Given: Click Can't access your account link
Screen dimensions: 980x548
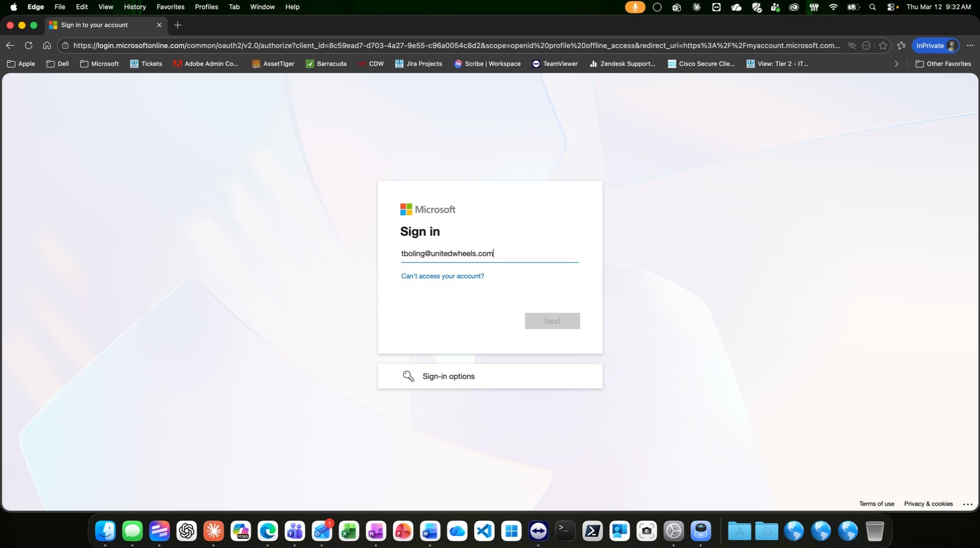Looking at the screenshot, I should [442, 276].
